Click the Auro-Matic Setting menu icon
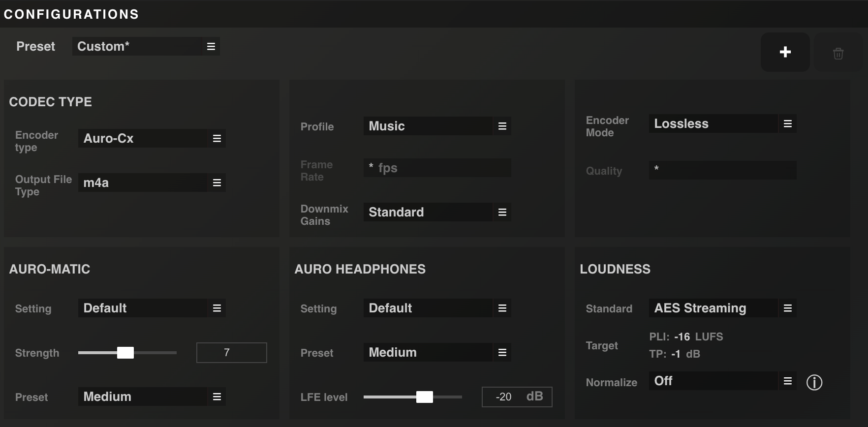Screen dimensions: 868x427 click(x=217, y=308)
